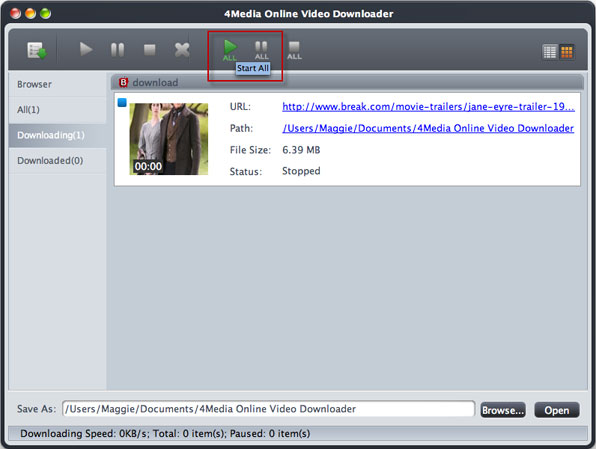Click the 6.39 MB file size value
Image resolution: width=596 pixels, height=449 pixels.
click(301, 150)
